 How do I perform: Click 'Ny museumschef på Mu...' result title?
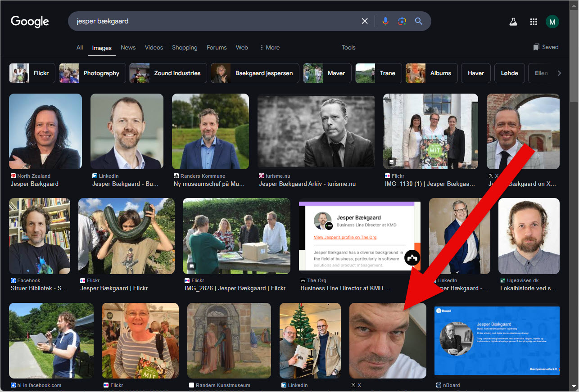coord(208,184)
